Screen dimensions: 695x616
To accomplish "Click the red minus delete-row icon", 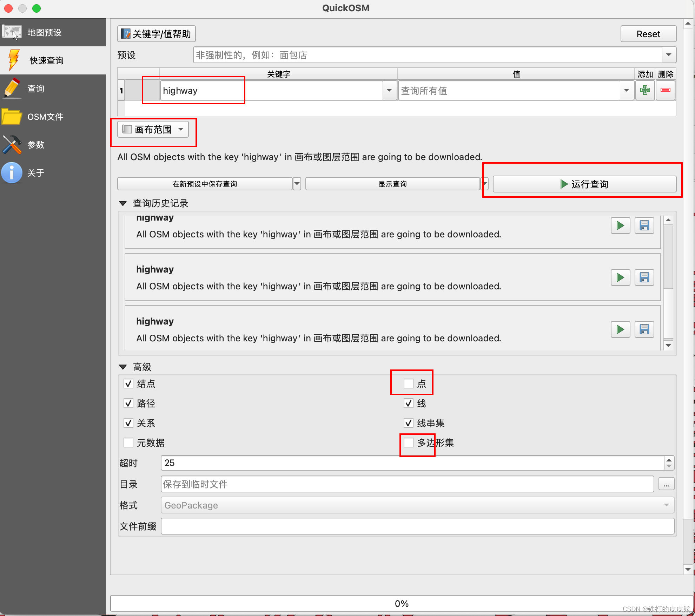I will 665,90.
